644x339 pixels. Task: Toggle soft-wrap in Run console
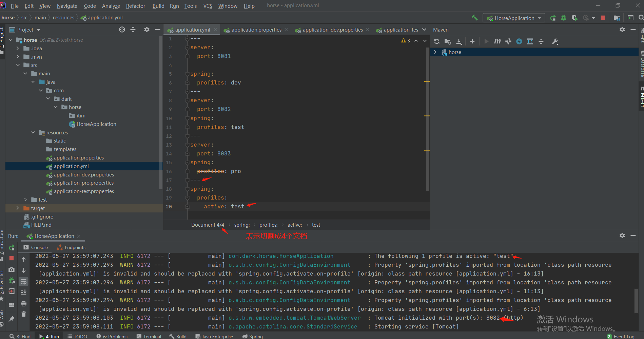click(23, 282)
